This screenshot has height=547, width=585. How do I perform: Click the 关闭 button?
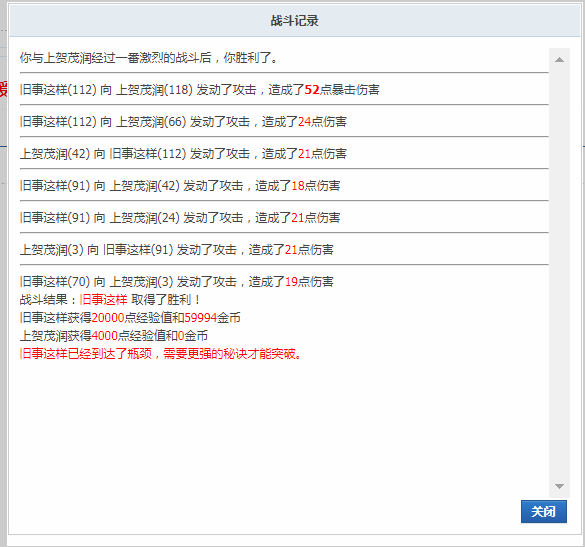tap(544, 512)
